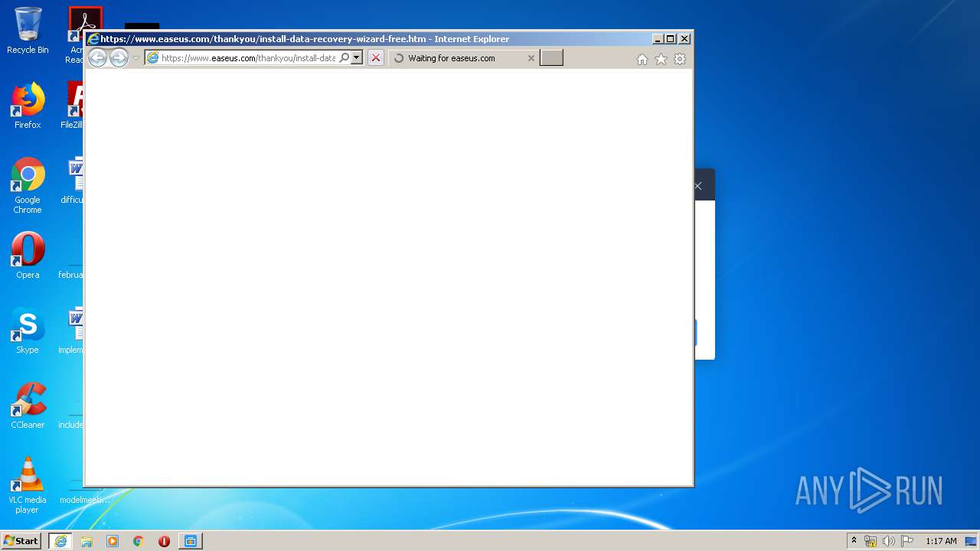Select the Recycle Bin desktop icon
The width and height of the screenshot is (980, 551).
coord(28,31)
